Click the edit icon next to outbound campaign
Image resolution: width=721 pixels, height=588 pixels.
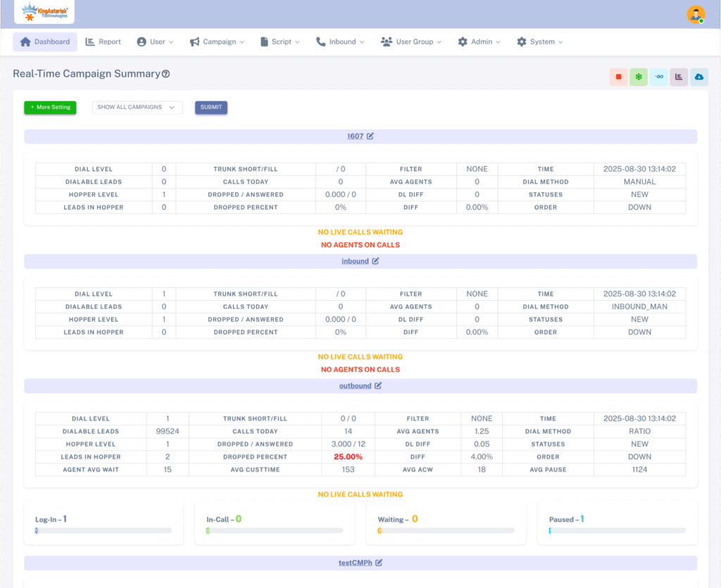[378, 386]
